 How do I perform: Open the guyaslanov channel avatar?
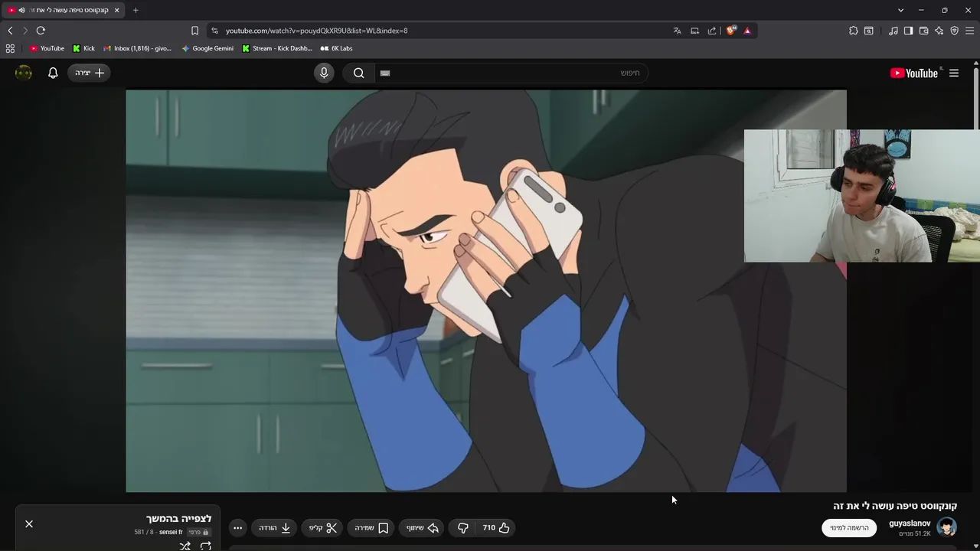coord(947,528)
